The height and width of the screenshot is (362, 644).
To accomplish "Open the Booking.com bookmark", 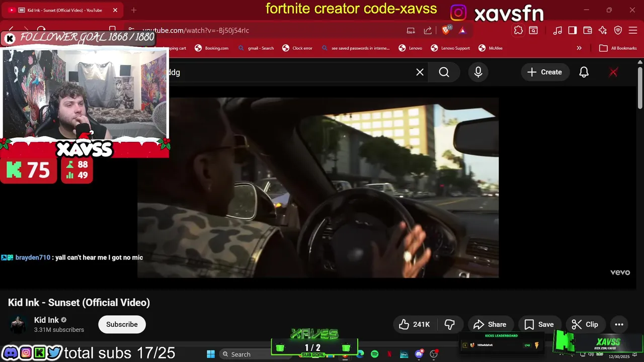I will [211, 48].
